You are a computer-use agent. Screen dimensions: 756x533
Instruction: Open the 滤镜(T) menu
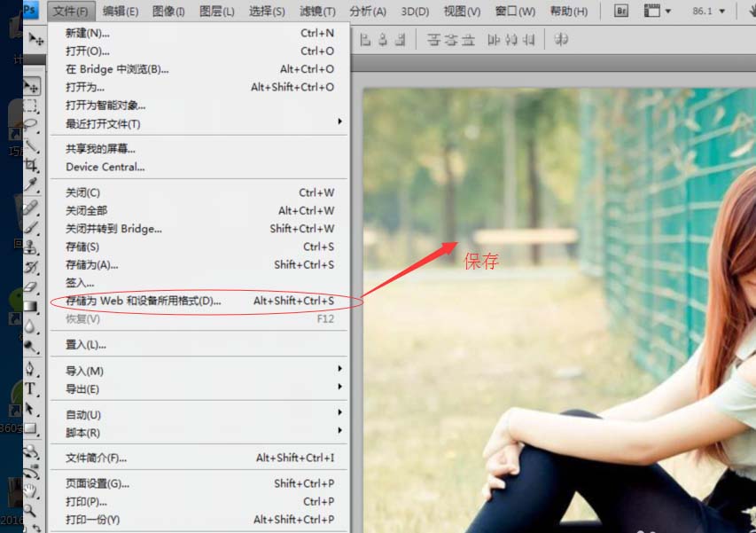[x=317, y=12]
